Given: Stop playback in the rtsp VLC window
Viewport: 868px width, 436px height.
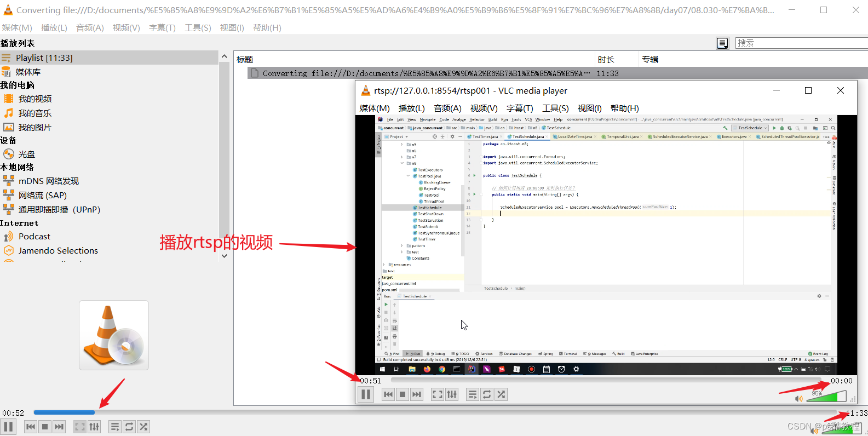Looking at the screenshot, I should (x=403, y=394).
